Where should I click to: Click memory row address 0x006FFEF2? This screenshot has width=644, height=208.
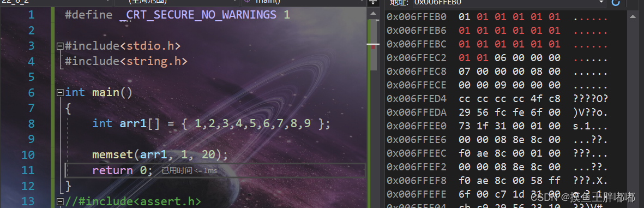pos(417,167)
